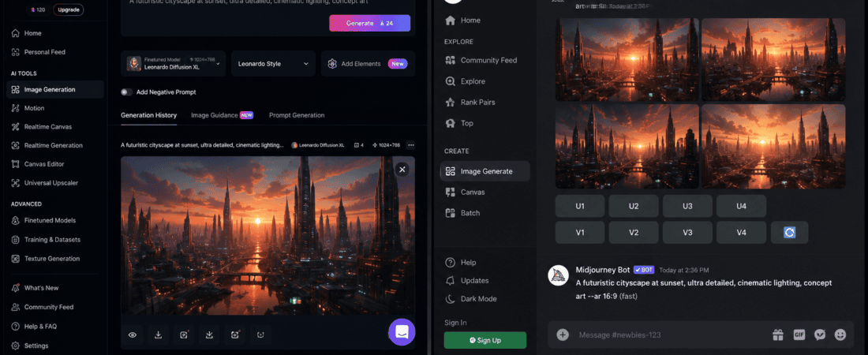Click the token balance showing 120
The height and width of the screenshot is (355, 868).
tap(38, 9)
